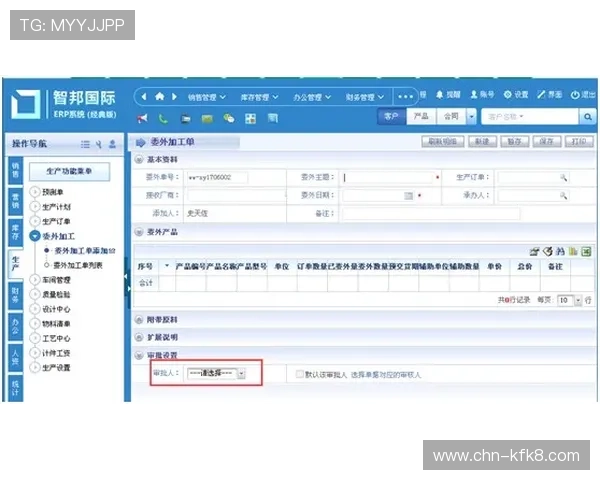The image size is (600, 480).
Task: Click the lookup icon in 承办人 field
Action: click(x=563, y=196)
